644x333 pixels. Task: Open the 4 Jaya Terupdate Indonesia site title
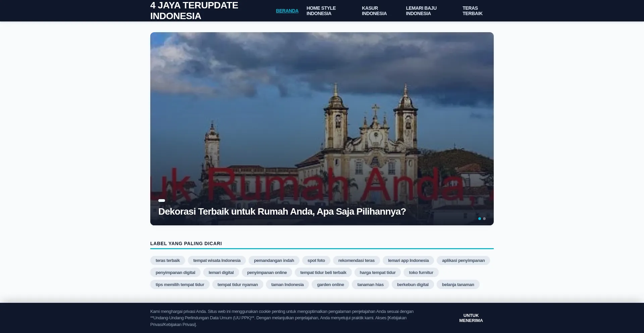pos(194,11)
